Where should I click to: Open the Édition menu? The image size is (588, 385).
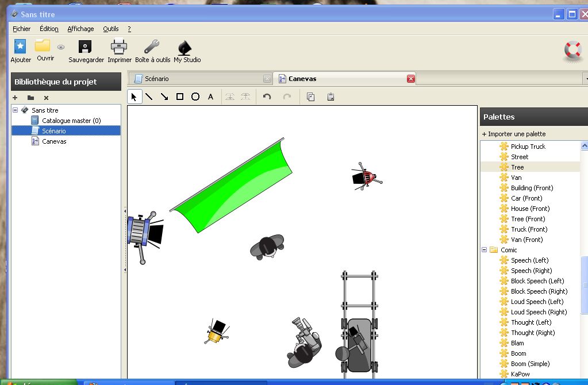click(49, 29)
